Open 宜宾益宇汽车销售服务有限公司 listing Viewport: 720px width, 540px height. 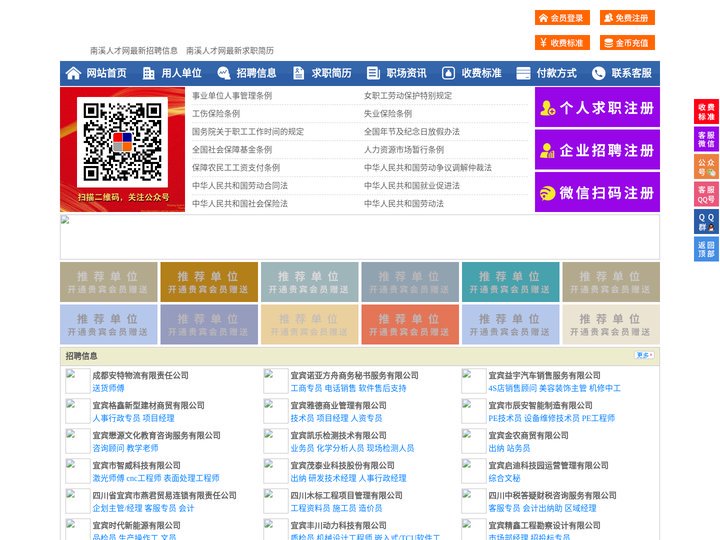(x=545, y=375)
